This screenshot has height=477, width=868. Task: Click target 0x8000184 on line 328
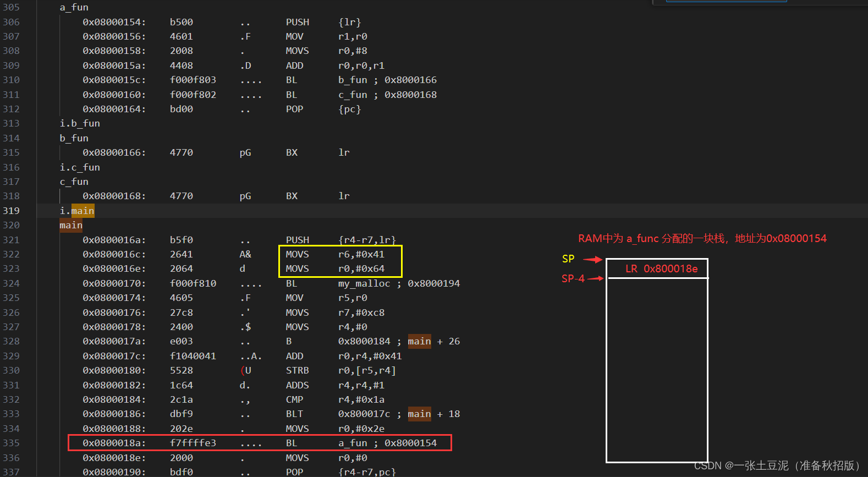coord(364,341)
